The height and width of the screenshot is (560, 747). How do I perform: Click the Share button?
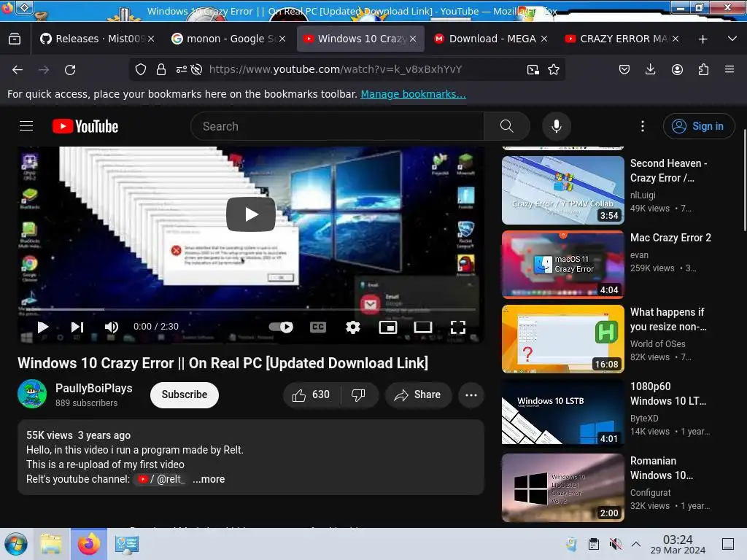418,394
